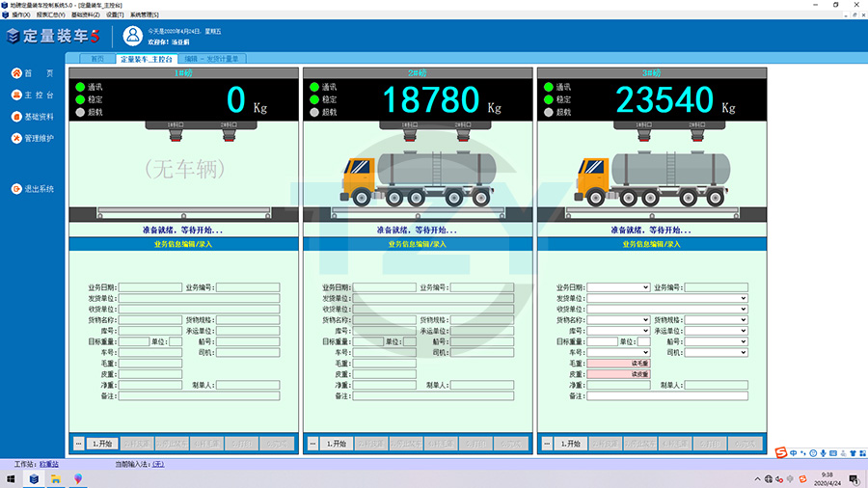Viewport: 868px width, 488px height.
Task: Click the 退出系统 exit icon
Action: pyautogui.click(x=16, y=189)
